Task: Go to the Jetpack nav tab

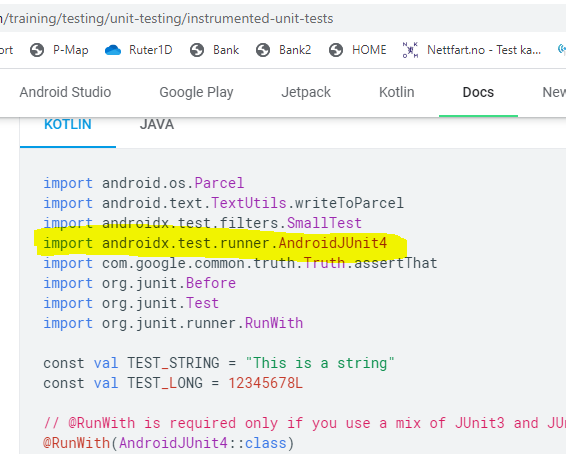Action: click(x=306, y=92)
